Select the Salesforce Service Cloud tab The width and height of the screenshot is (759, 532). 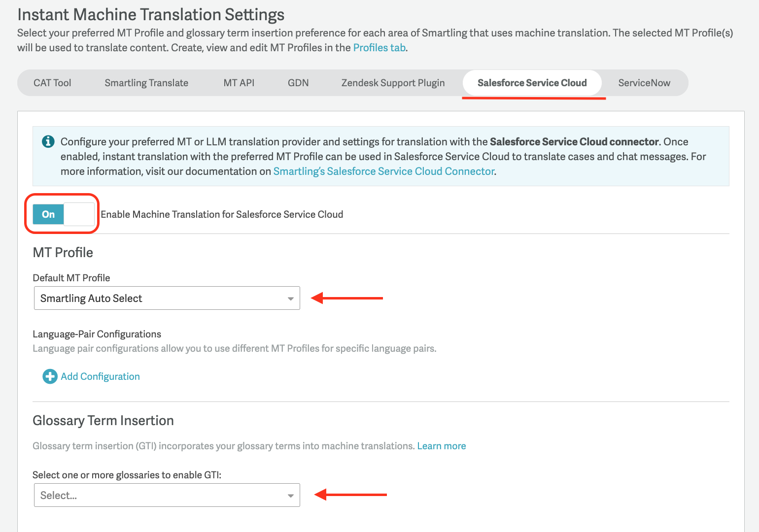pyautogui.click(x=532, y=83)
